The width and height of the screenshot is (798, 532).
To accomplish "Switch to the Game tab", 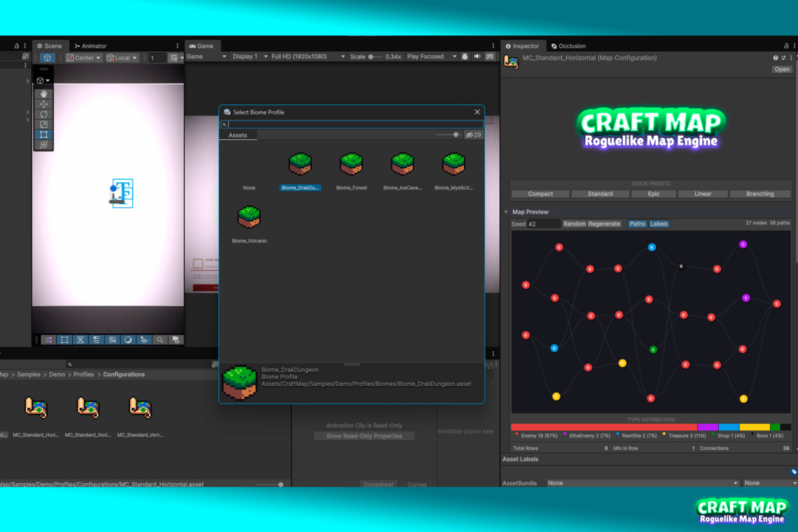I will (201, 46).
